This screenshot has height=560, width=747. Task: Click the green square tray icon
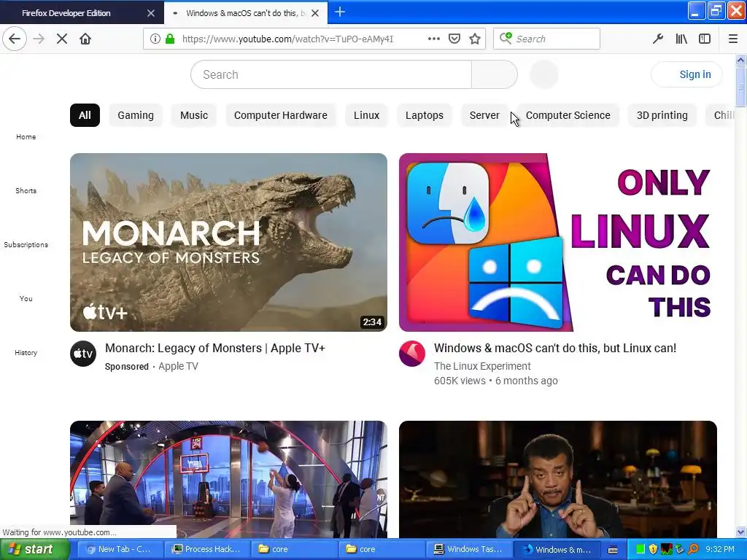(x=640, y=549)
